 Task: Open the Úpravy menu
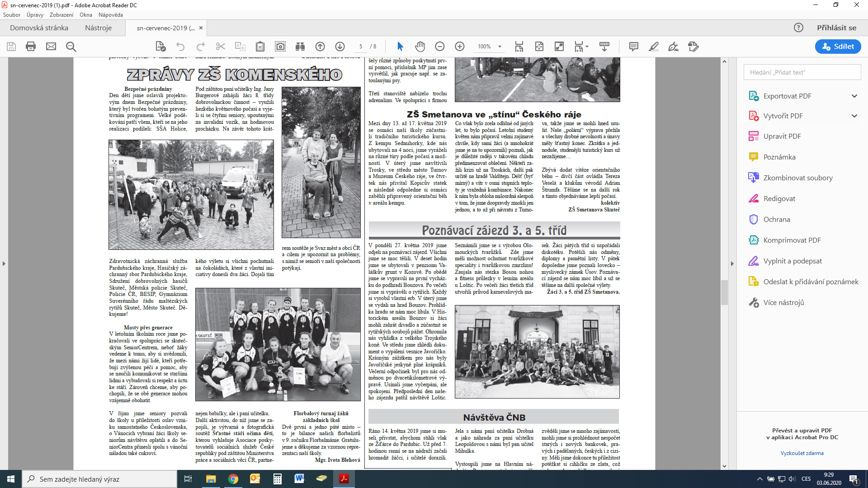35,15
